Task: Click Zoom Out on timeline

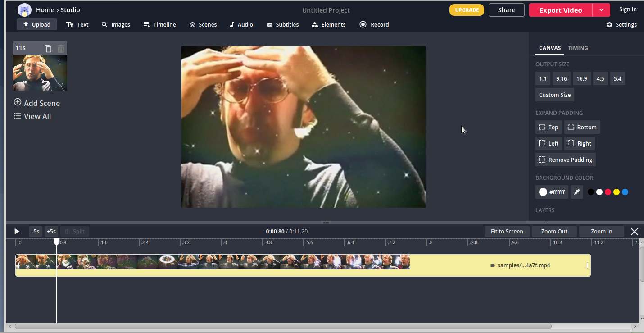Action: [x=554, y=232]
